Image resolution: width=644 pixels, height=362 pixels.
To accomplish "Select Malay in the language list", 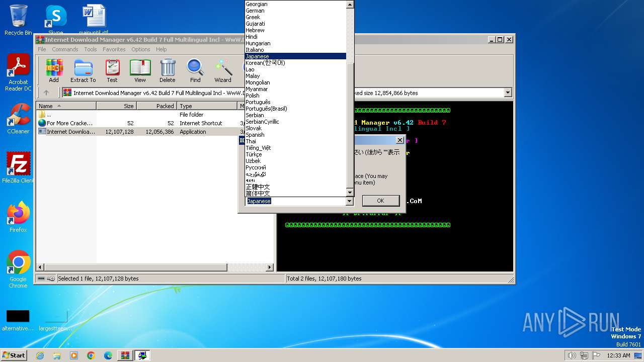I will (295, 76).
